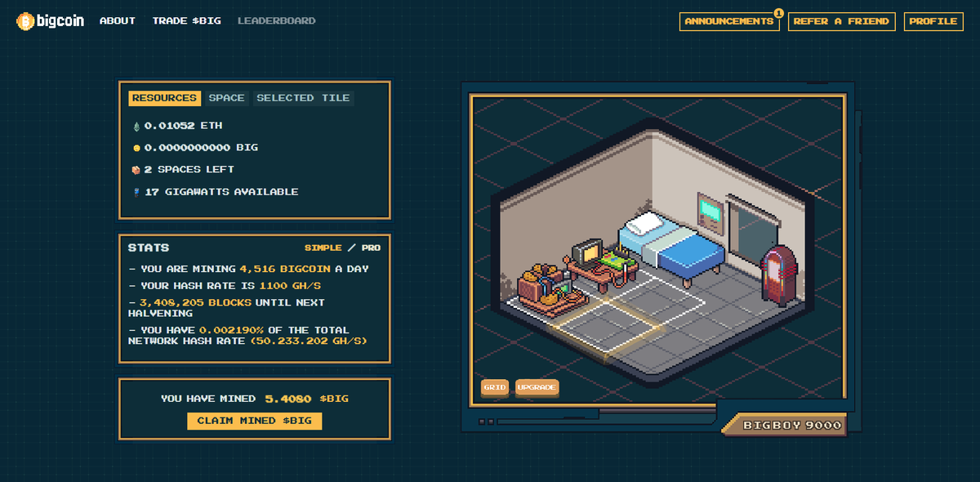Click the 2 SPACES LEFT text

pyautogui.click(x=189, y=170)
